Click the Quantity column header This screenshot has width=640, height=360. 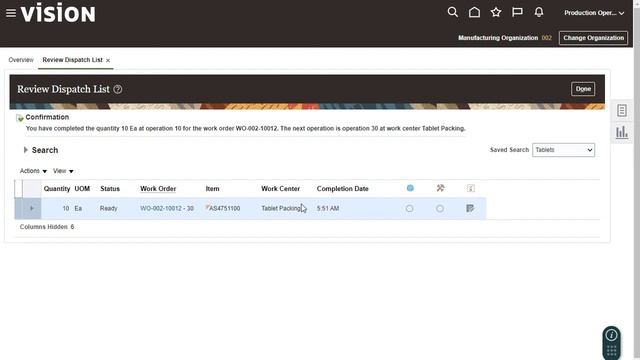point(57,189)
